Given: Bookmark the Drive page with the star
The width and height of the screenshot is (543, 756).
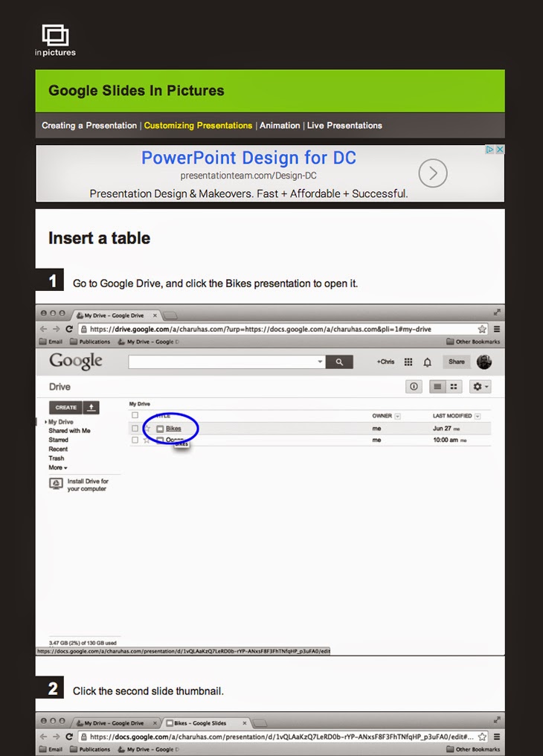Looking at the screenshot, I should click(x=482, y=330).
